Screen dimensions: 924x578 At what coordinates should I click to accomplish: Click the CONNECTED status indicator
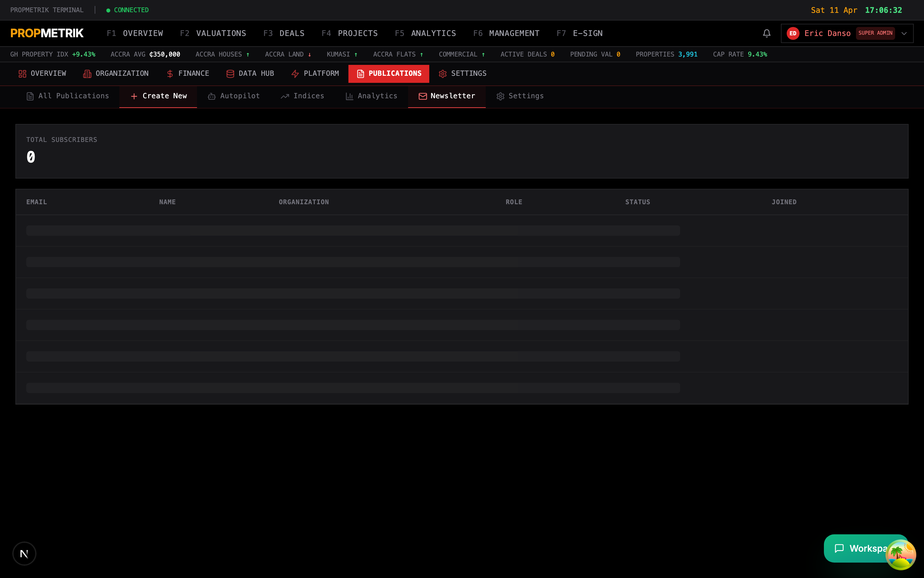coord(127,10)
